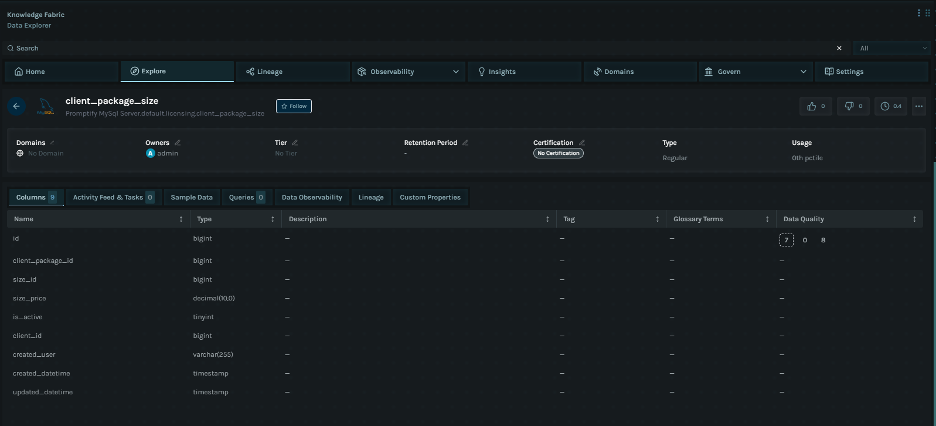The height and width of the screenshot is (426, 936).
Task: Click the decimal type cell
Action: tap(214, 298)
